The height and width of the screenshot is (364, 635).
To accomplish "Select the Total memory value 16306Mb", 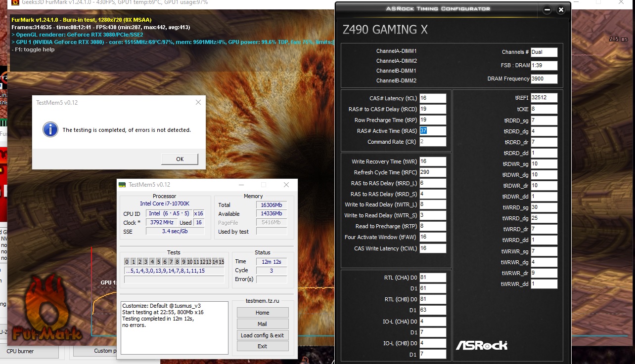I will 271,205.
